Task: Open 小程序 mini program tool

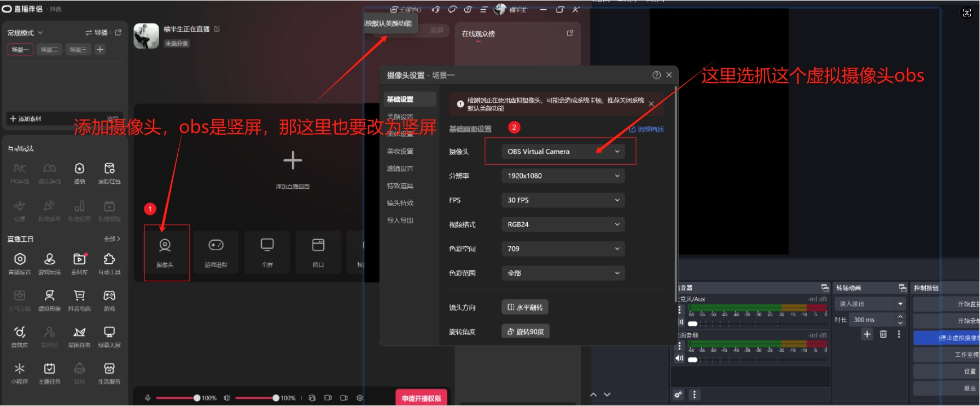Action: [x=20, y=374]
